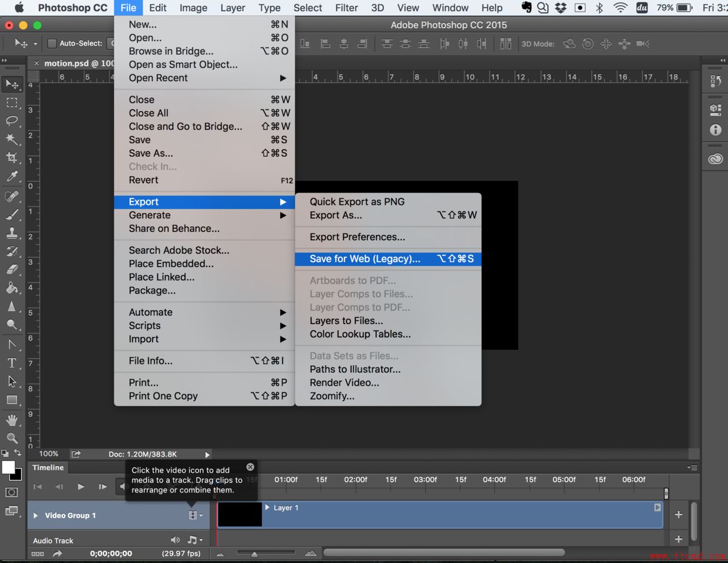
Task: Click Render Video in Export submenu
Action: 344,383
